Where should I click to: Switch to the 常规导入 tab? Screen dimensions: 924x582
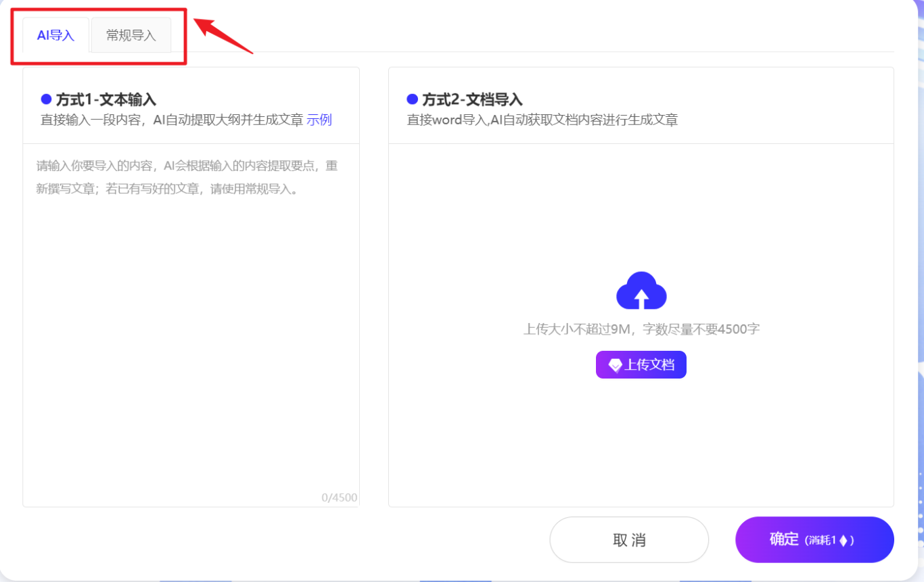(131, 36)
